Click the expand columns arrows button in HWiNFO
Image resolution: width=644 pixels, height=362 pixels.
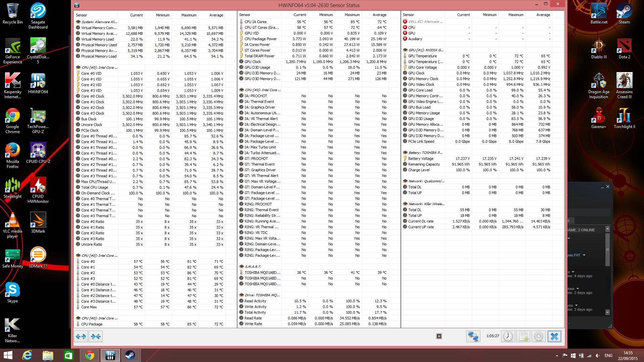[x=81, y=336]
